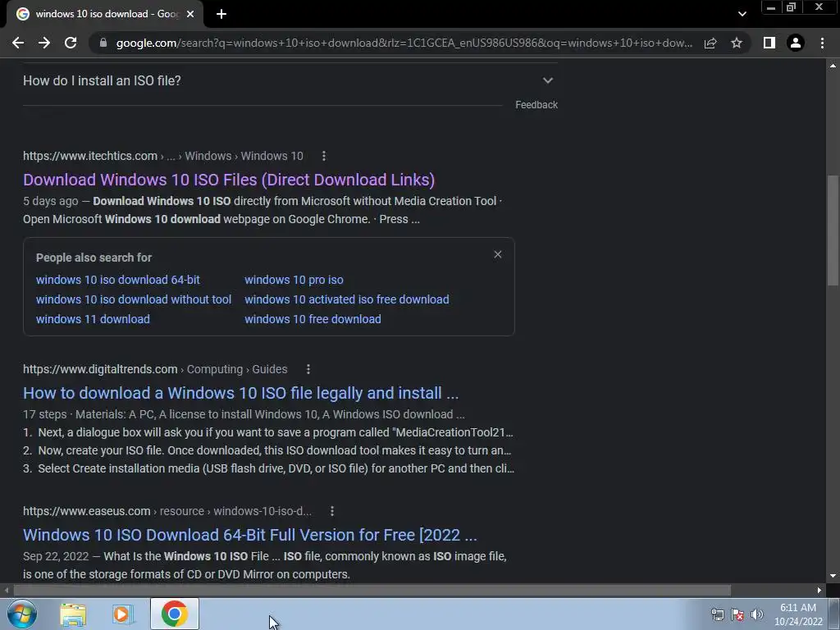840x630 pixels.
Task: Click the Show desktop strip
Action: pos(834,614)
